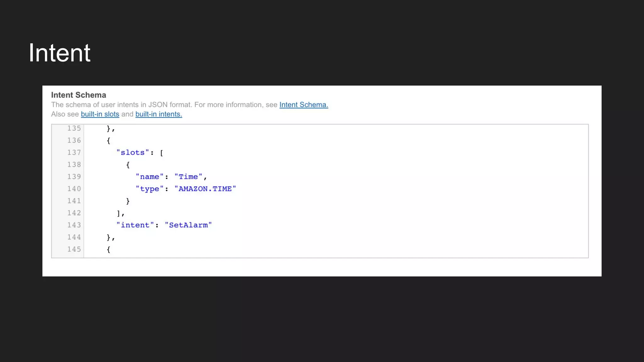Click the "type" key in editor
Screen dimensions: 644x362
tap(149, 189)
